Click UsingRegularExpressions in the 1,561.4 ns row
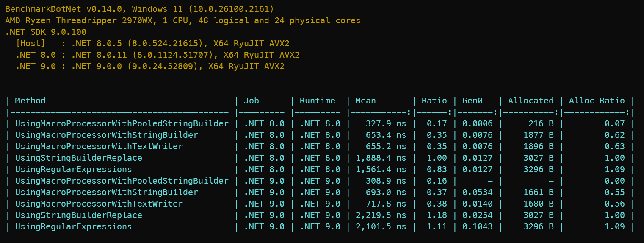The width and height of the screenshot is (644, 243). pos(74,169)
